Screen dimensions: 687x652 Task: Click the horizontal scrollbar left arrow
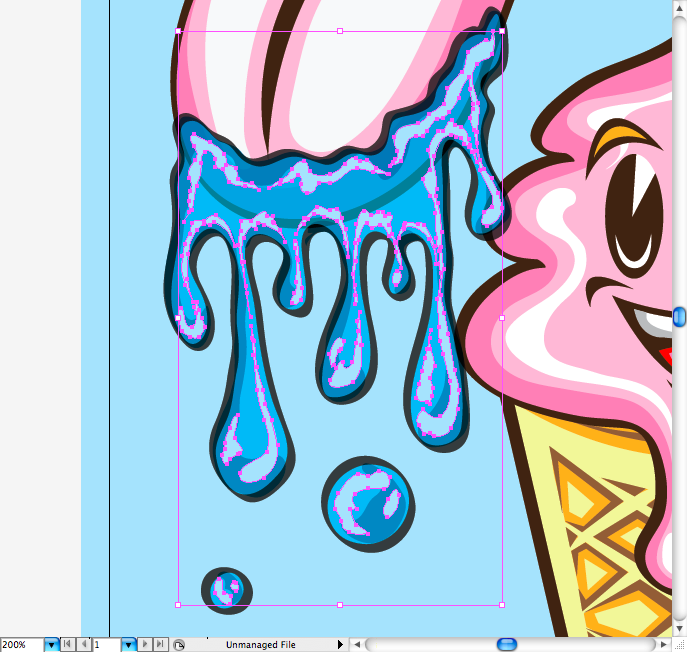(x=356, y=645)
